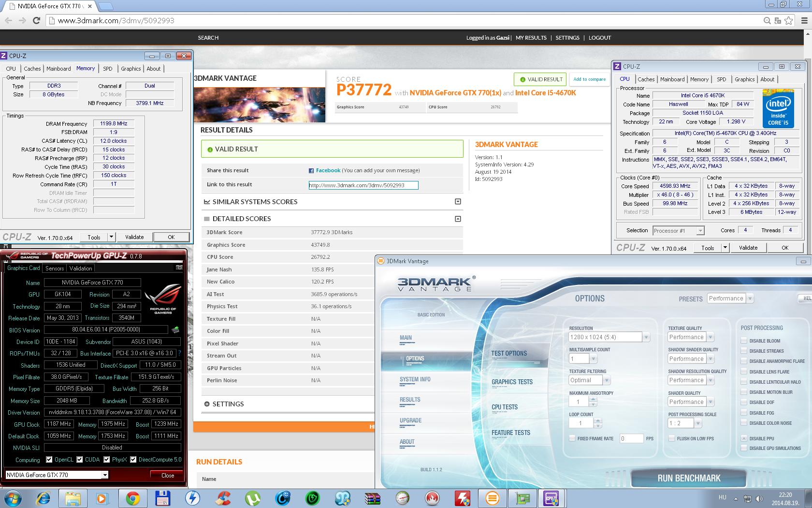Click the Run Benchmark button

[x=689, y=478]
